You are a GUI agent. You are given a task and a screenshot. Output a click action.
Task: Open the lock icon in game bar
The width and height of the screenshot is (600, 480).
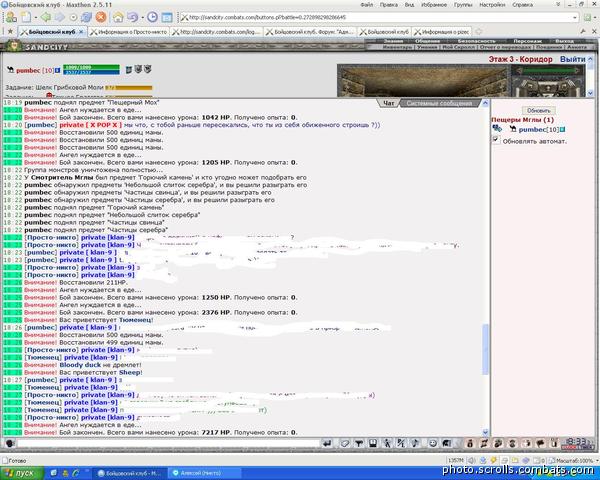click(470, 443)
